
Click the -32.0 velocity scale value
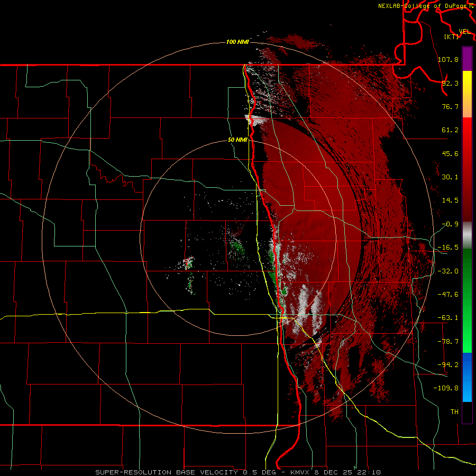pos(448,271)
